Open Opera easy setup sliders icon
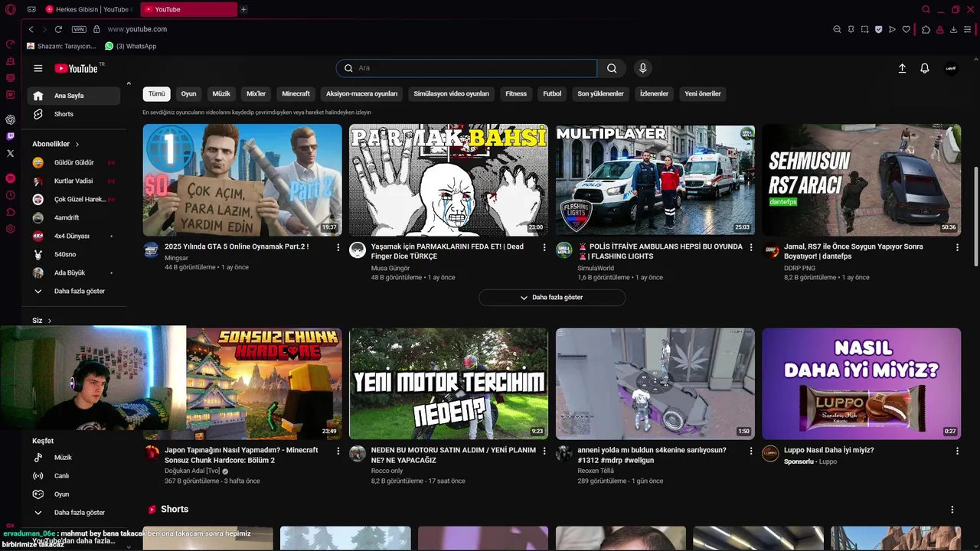Image resolution: width=980 pixels, height=551 pixels. pos(969,29)
